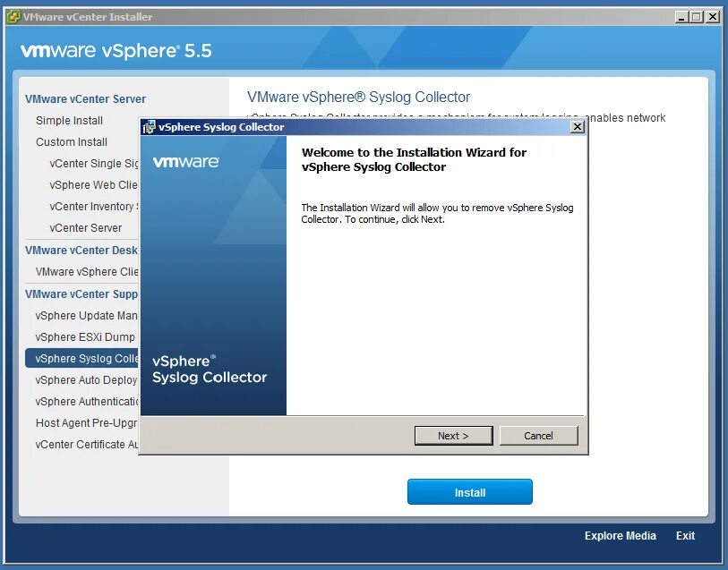Choose vCenter Single Sign-On

coord(94,163)
